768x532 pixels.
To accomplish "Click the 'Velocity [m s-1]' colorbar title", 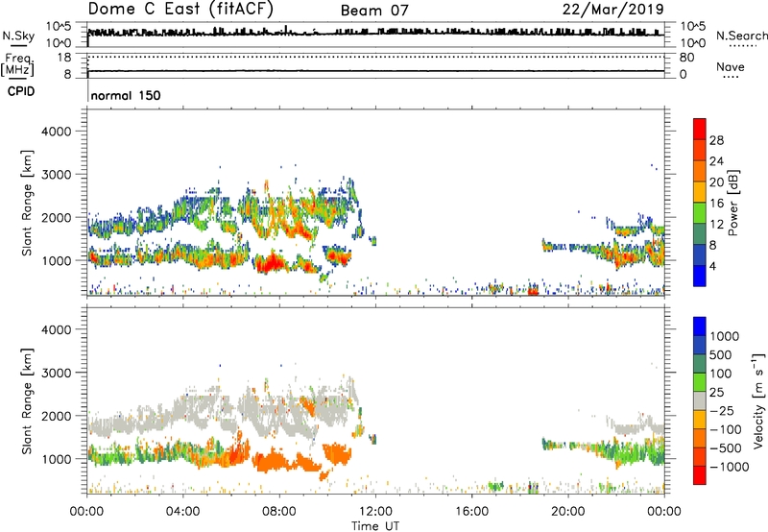I will pyautogui.click(x=758, y=400).
